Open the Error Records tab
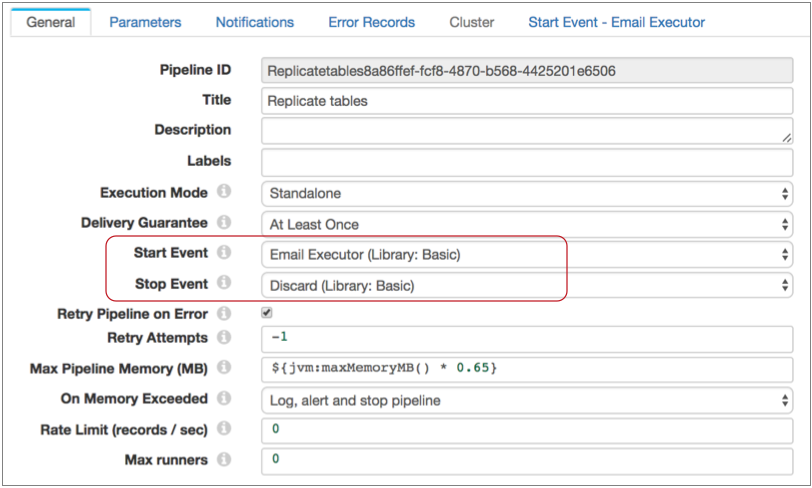The image size is (812, 488). pyautogui.click(x=371, y=22)
